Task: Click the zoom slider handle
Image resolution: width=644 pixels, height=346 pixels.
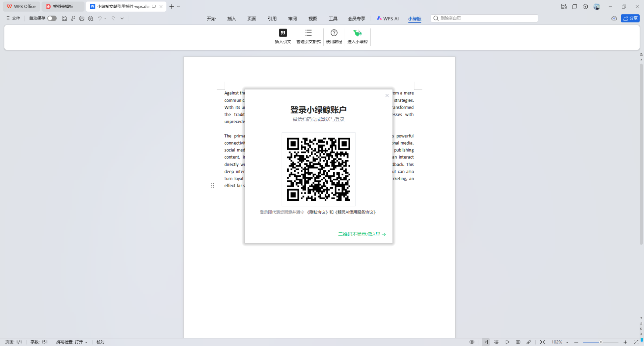Action: click(x=601, y=342)
